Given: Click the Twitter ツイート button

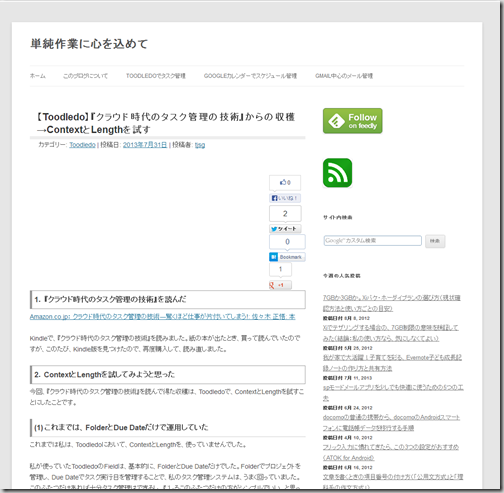Looking at the screenshot, I should pyautogui.click(x=285, y=229).
